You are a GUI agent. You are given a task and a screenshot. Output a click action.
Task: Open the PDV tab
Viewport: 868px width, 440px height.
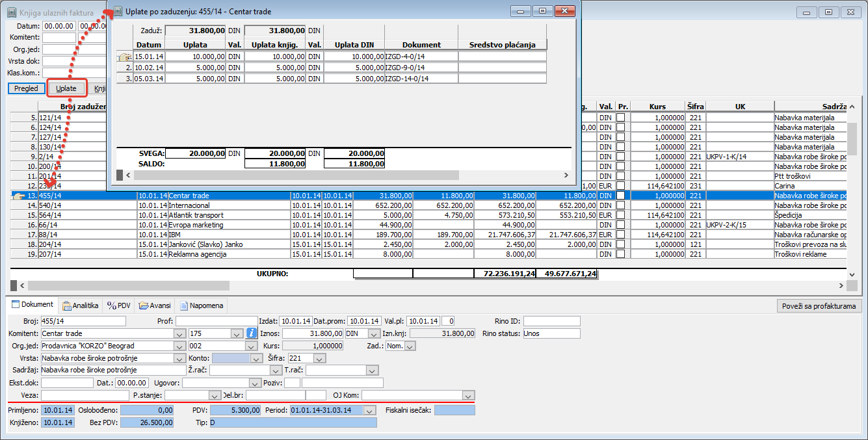pyautogui.click(x=119, y=305)
